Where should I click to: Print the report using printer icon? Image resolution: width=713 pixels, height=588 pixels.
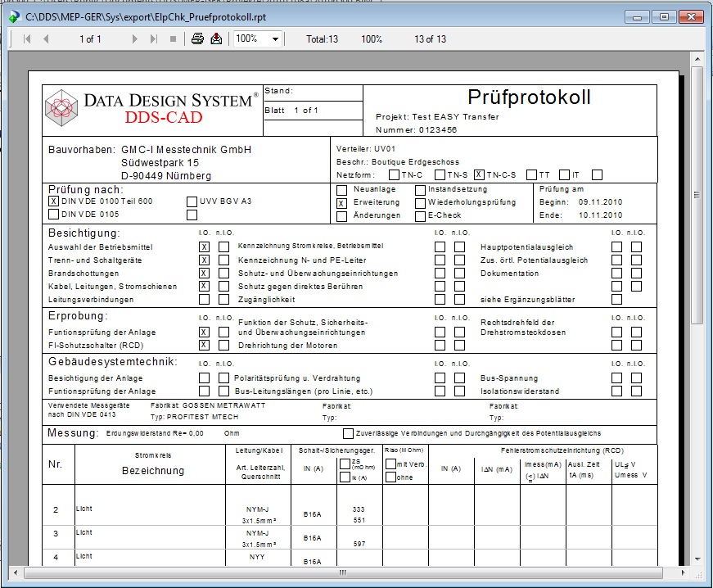(197, 38)
